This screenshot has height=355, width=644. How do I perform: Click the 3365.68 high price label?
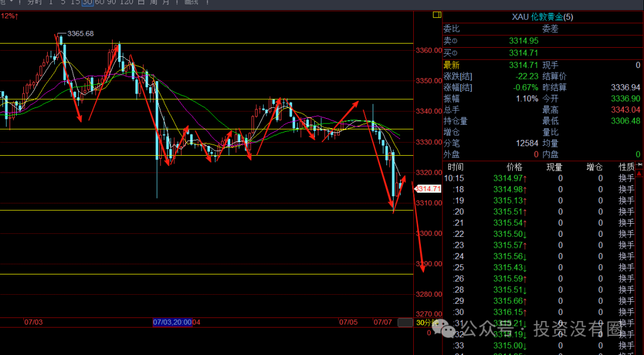point(80,33)
